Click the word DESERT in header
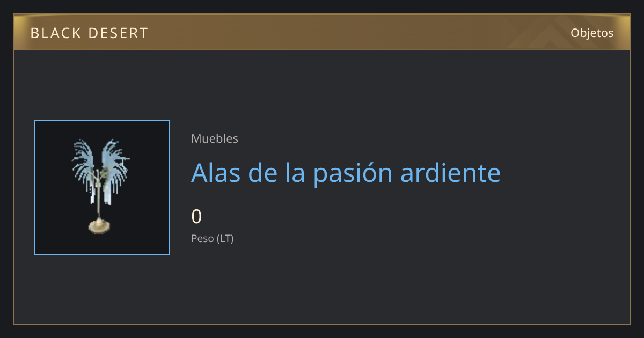This screenshot has height=338, width=644. (x=119, y=33)
